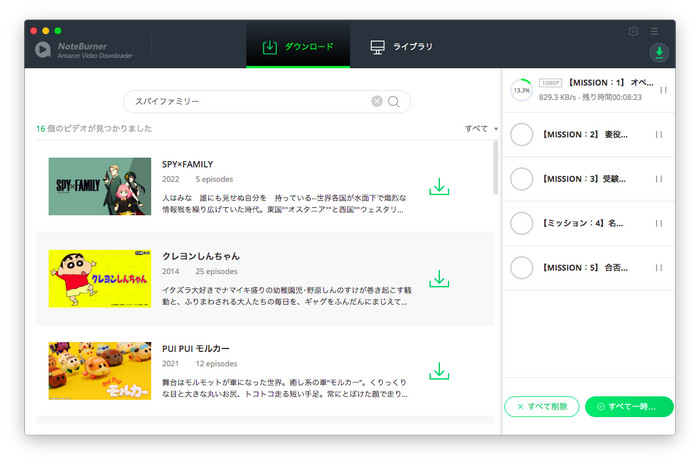
Task: Click the クレヨンしんちゃん description text
Action: click(287, 296)
